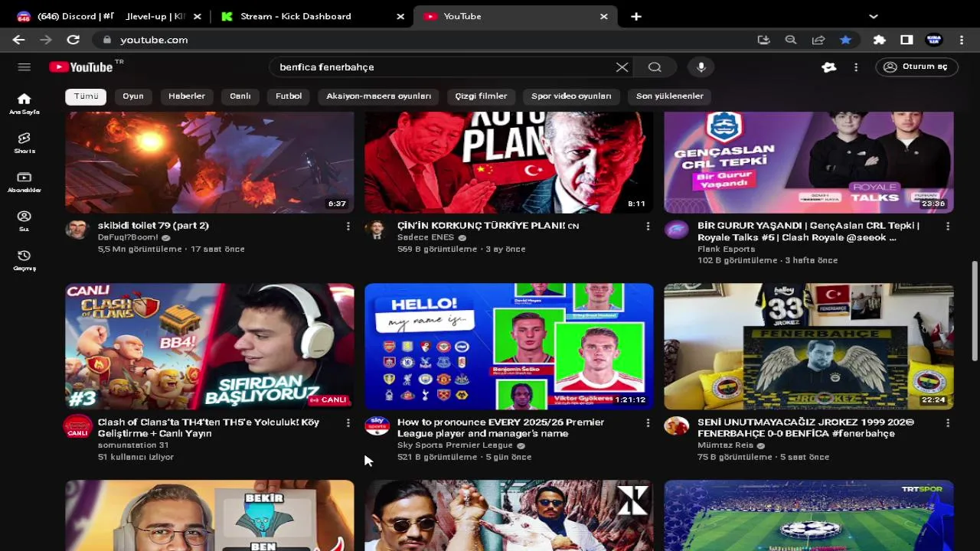Select the Spor video oyunları chip
The height and width of the screenshot is (551, 980).
[x=571, y=96]
